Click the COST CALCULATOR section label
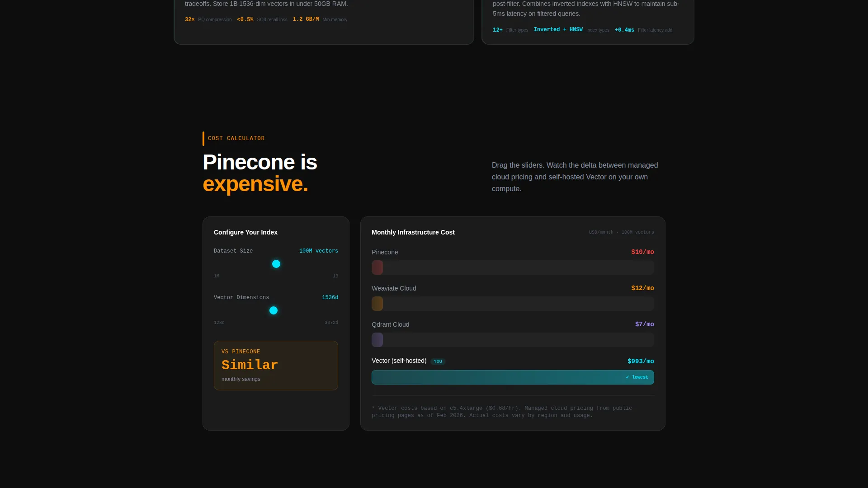 (236, 139)
